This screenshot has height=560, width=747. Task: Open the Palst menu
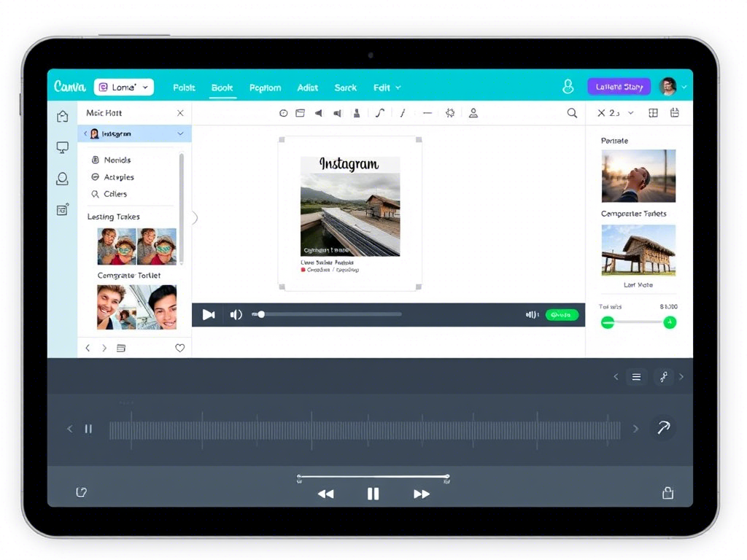(x=184, y=87)
